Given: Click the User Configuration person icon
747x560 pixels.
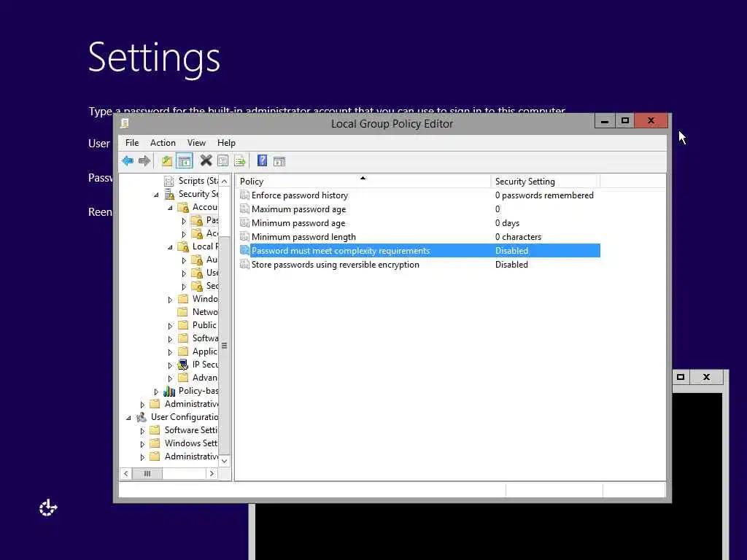Looking at the screenshot, I should [142, 417].
